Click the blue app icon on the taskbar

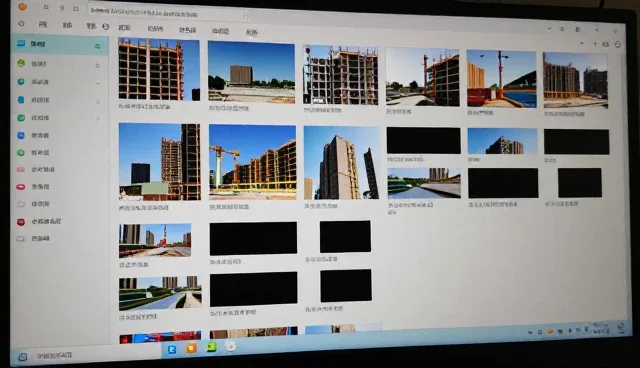pos(172,350)
